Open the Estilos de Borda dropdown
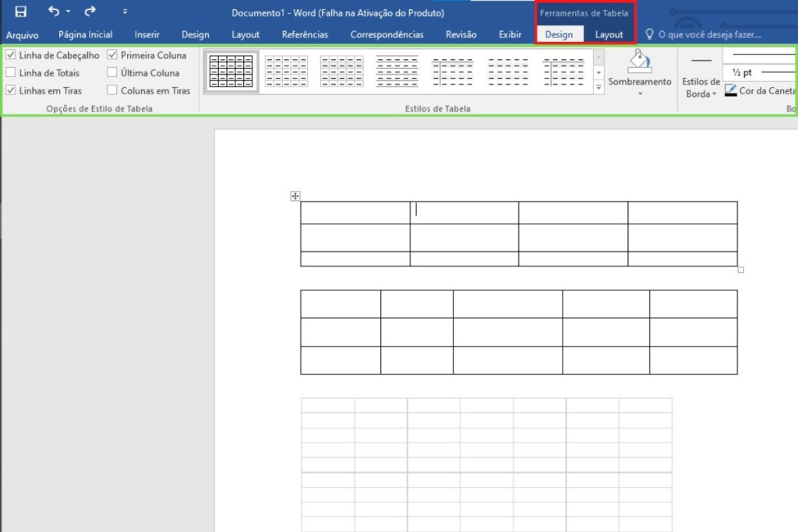Image resolution: width=798 pixels, height=532 pixels. tap(701, 87)
